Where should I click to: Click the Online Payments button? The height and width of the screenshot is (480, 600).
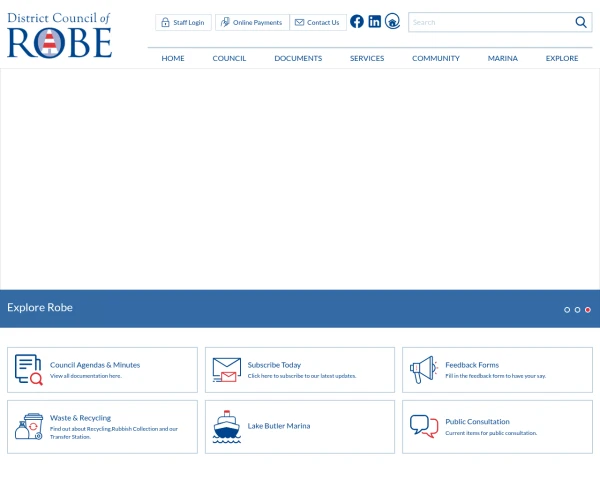252,23
